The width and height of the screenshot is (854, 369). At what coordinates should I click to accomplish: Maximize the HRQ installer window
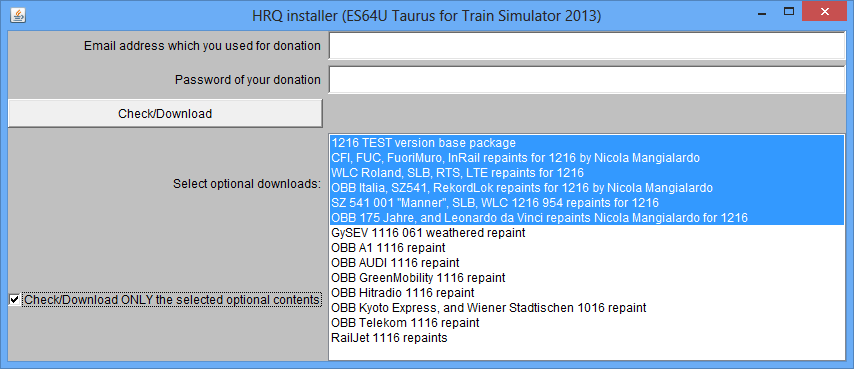point(788,11)
